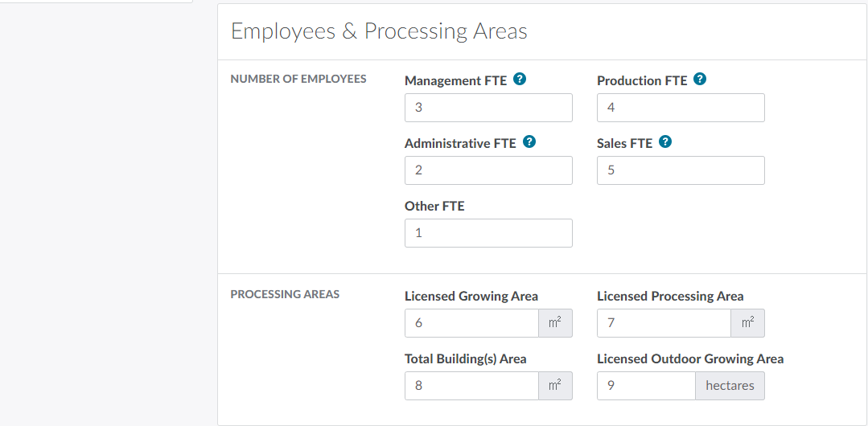Screen dimensions: 868x426
Task: Click the hectares unit label
Action: point(730,386)
